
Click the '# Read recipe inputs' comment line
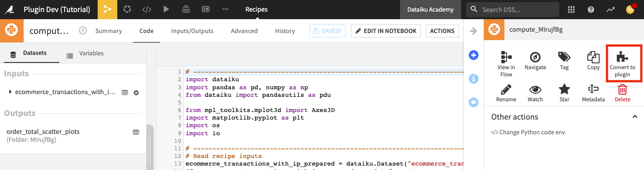(x=223, y=156)
